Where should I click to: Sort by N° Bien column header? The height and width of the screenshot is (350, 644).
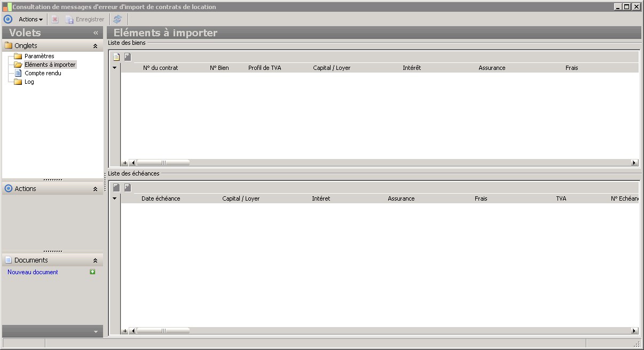click(x=219, y=68)
